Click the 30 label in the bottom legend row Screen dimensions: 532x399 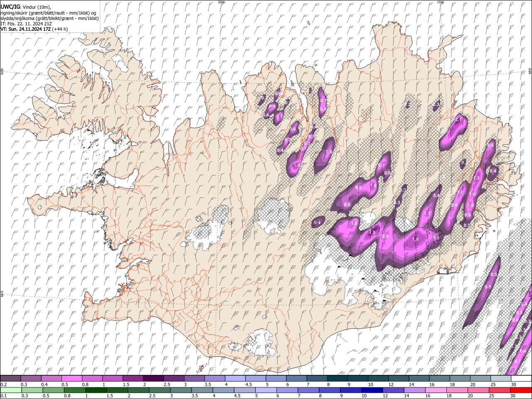point(512,396)
